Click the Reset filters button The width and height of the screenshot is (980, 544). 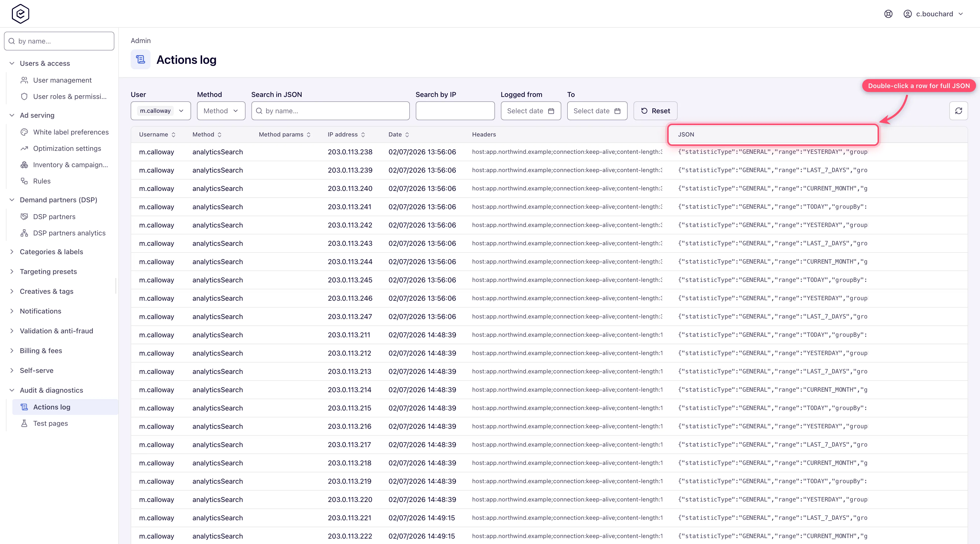pos(655,111)
